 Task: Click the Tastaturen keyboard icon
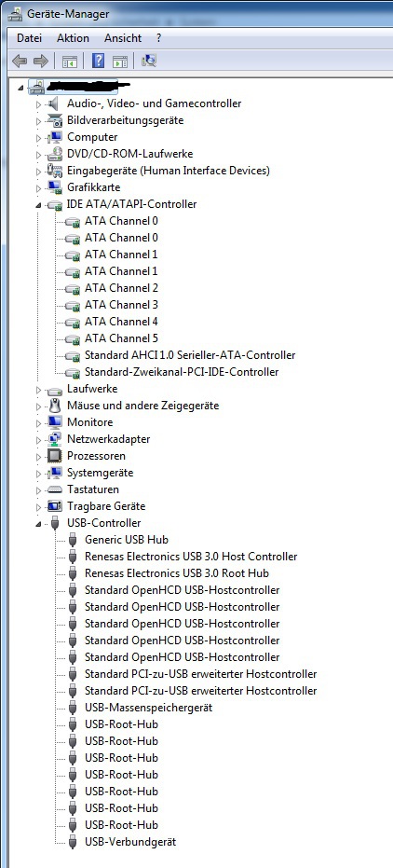(x=55, y=489)
